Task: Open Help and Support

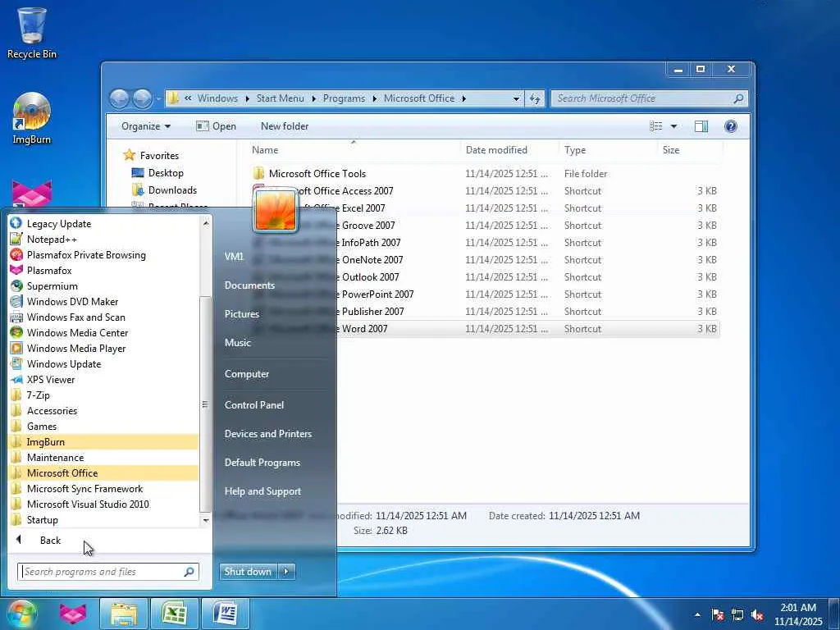Action: coord(262,491)
